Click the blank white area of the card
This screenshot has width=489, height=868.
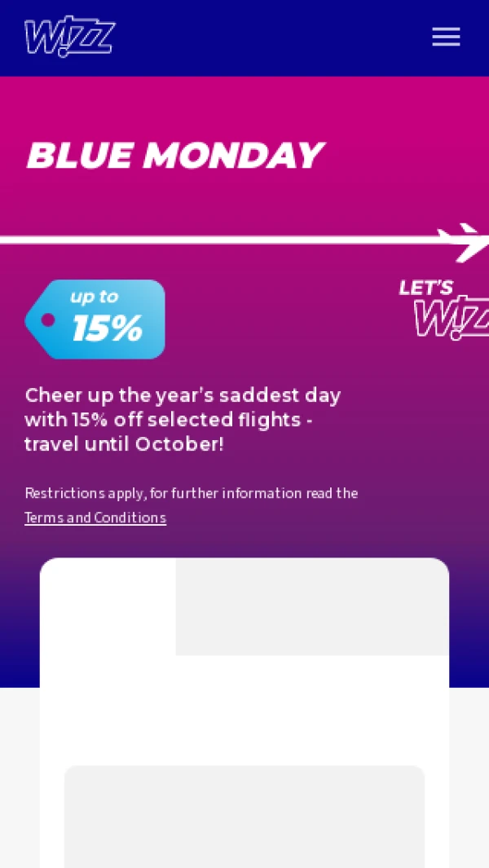click(244, 709)
